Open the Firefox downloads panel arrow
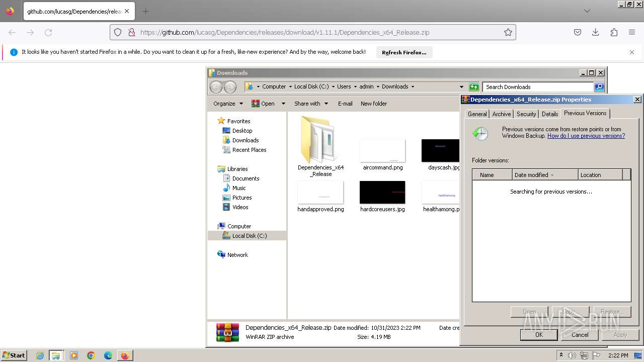This screenshot has height=362, width=644. [x=596, y=32]
